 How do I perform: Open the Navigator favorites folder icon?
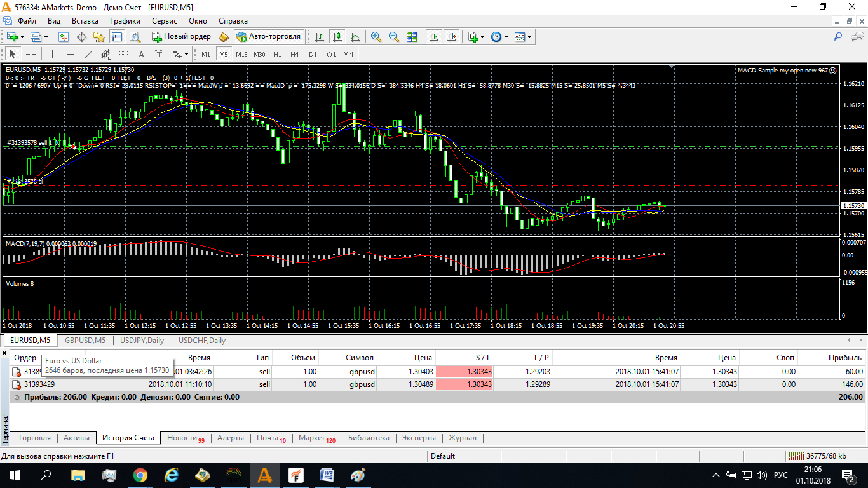point(99,37)
